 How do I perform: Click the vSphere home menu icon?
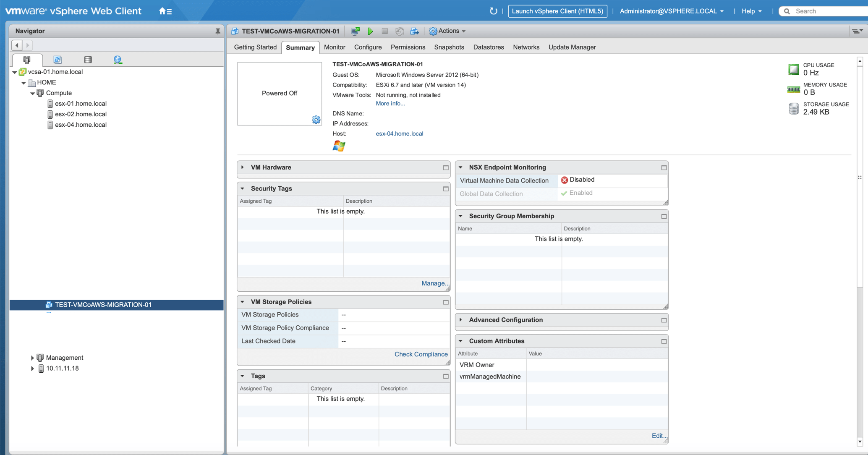pos(165,11)
